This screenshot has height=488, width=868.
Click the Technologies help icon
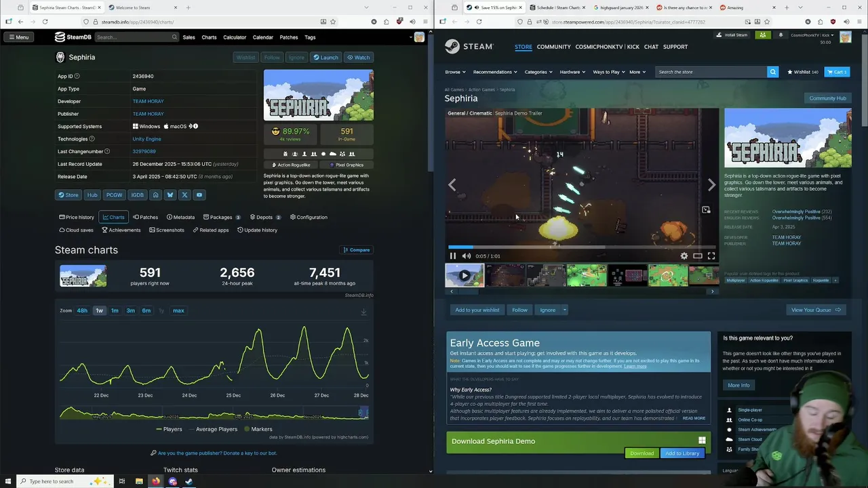pos(92,139)
